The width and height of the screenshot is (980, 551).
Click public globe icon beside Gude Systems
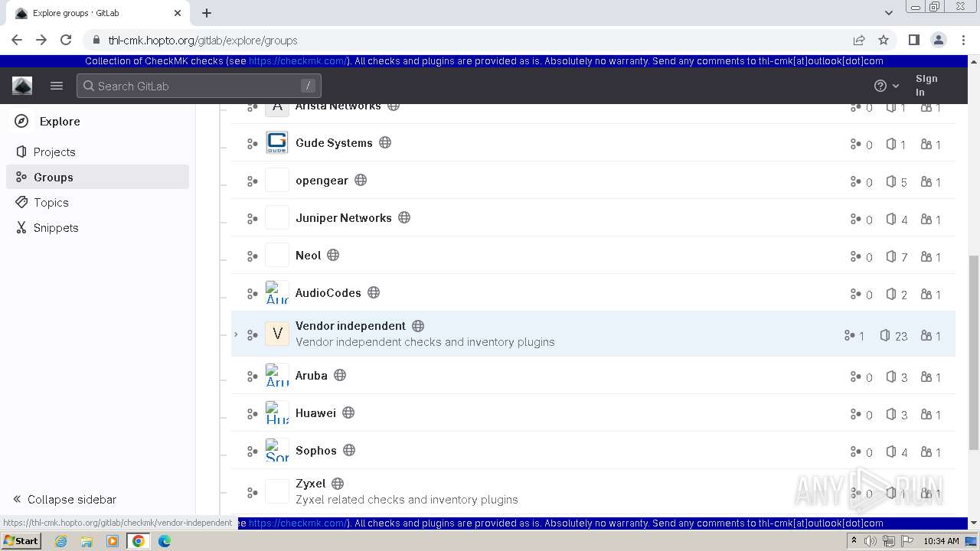(386, 142)
